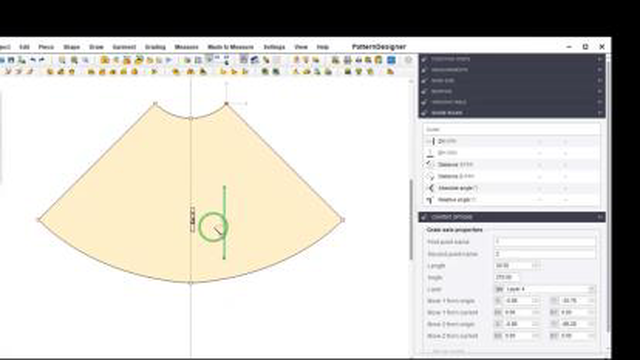Click the grey gear icon at far toolbar right
This screenshot has height=360, width=640.
pyautogui.click(x=408, y=60)
